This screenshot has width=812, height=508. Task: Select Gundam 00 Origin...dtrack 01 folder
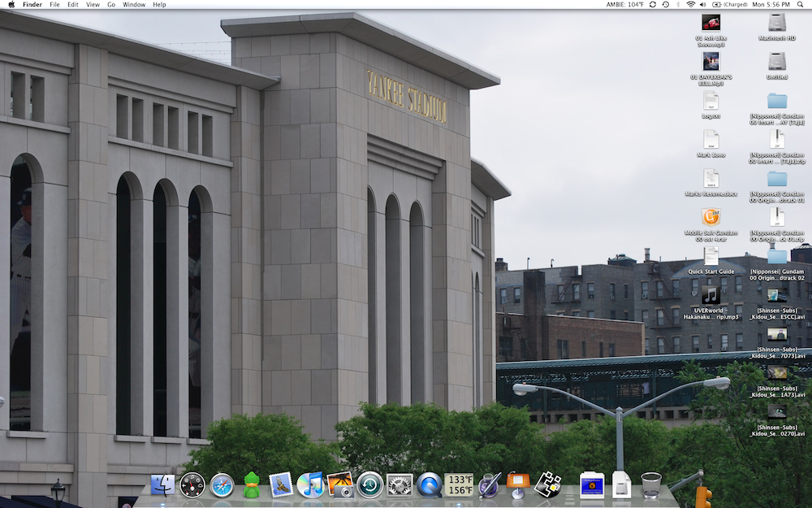[x=777, y=179]
